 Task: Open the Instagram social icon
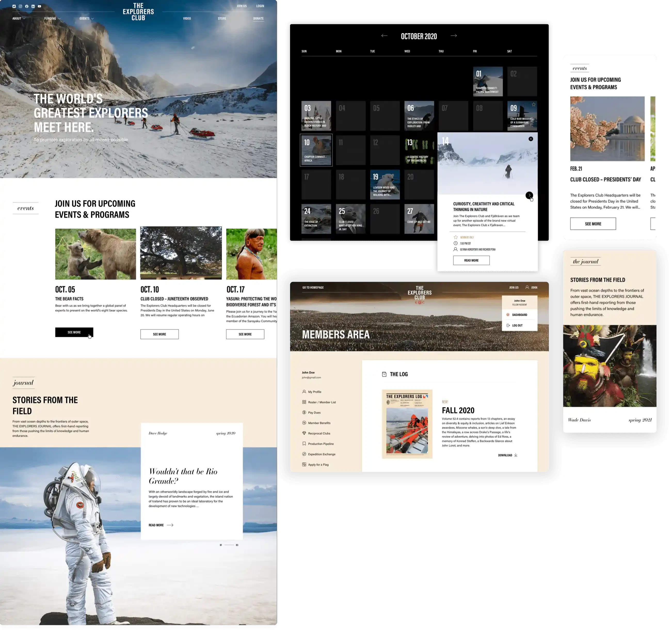[x=20, y=6]
